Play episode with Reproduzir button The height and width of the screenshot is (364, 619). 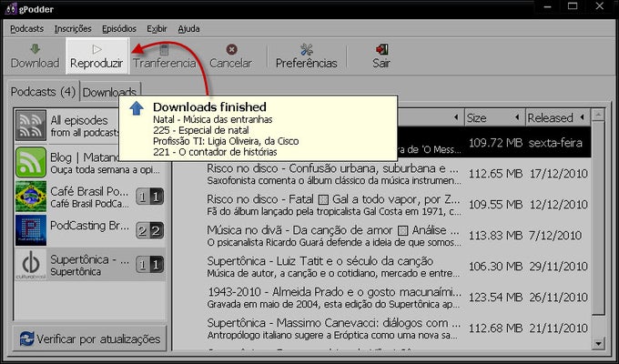96,56
